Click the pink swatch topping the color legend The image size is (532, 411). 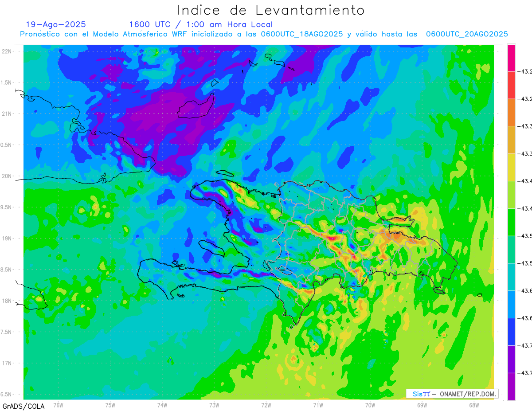tap(511, 58)
